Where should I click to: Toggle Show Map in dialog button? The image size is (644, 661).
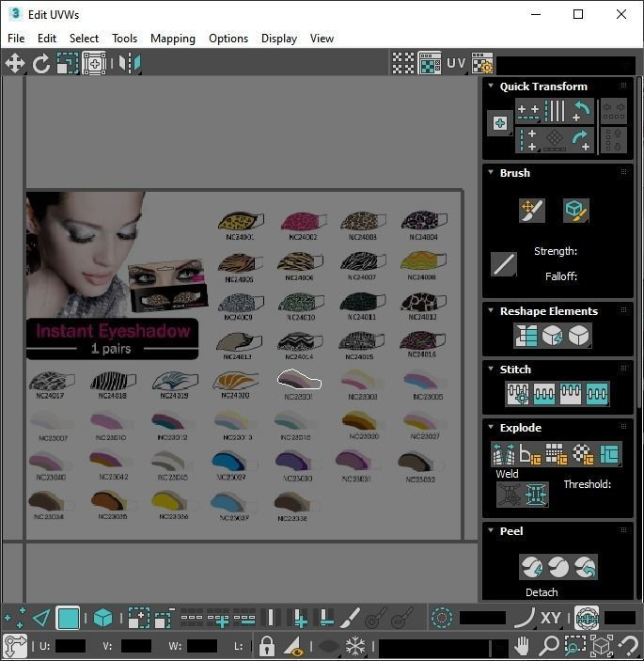point(429,64)
